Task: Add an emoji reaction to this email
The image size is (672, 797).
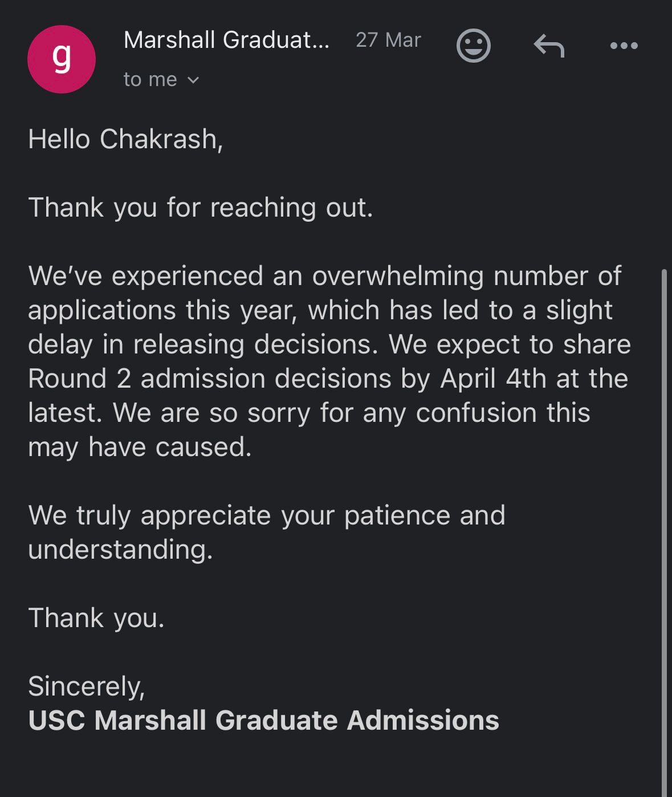Action: 473,45
